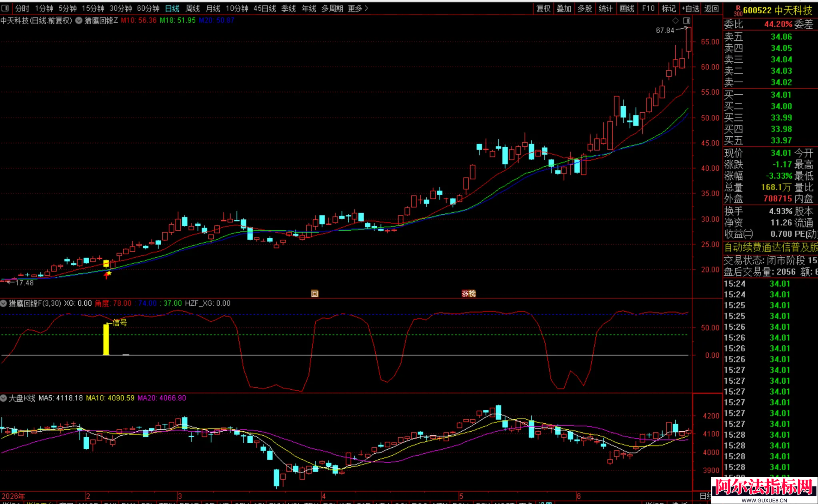Screen dimensions: 818x504
Task: Click the 涨幅 -3.33% value
Action: tap(779, 176)
